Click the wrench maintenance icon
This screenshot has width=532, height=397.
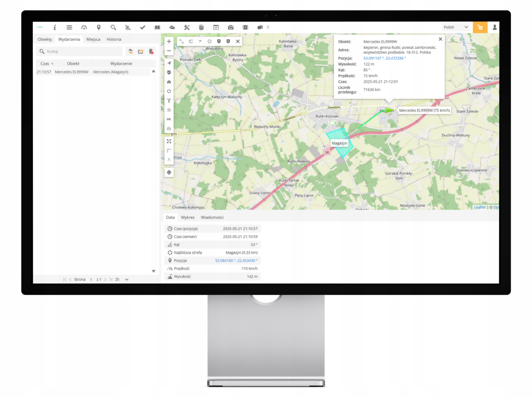coord(187,27)
